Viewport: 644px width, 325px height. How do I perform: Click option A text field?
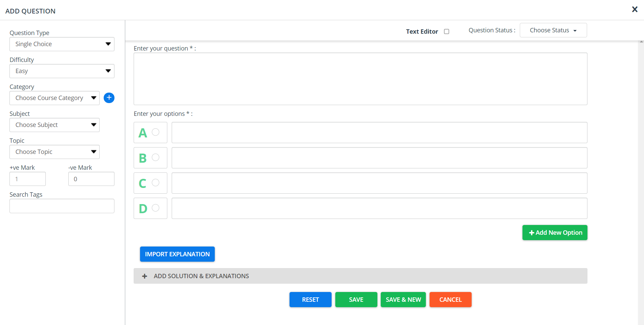tap(379, 132)
